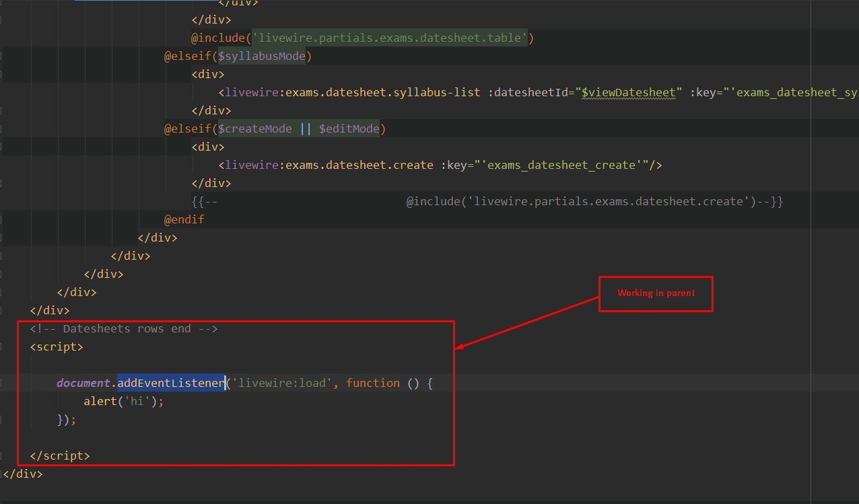Click the livewire:exams.datesheet.create component tag

coord(323,164)
